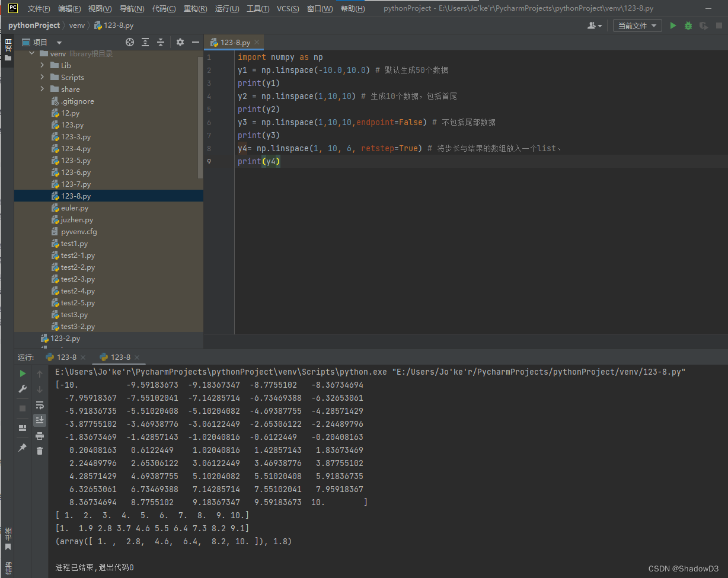Click venv in the breadcrumb bar
This screenshot has width=728, height=578.
tap(77, 25)
